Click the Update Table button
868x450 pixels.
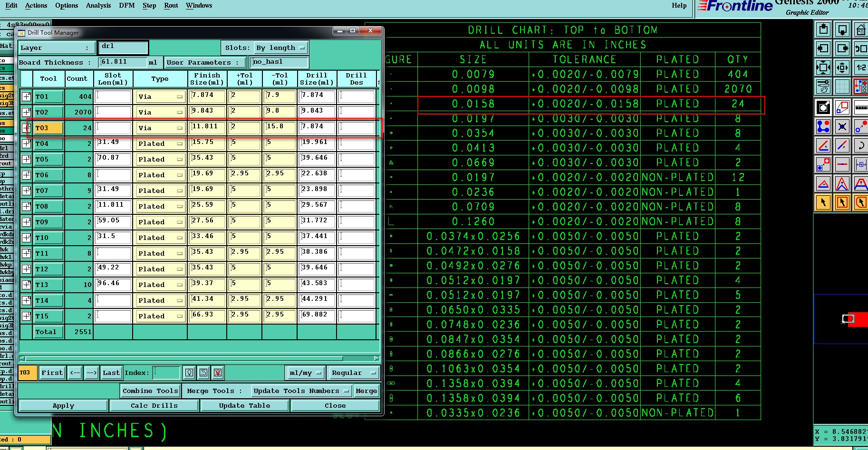click(x=244, y=405)
